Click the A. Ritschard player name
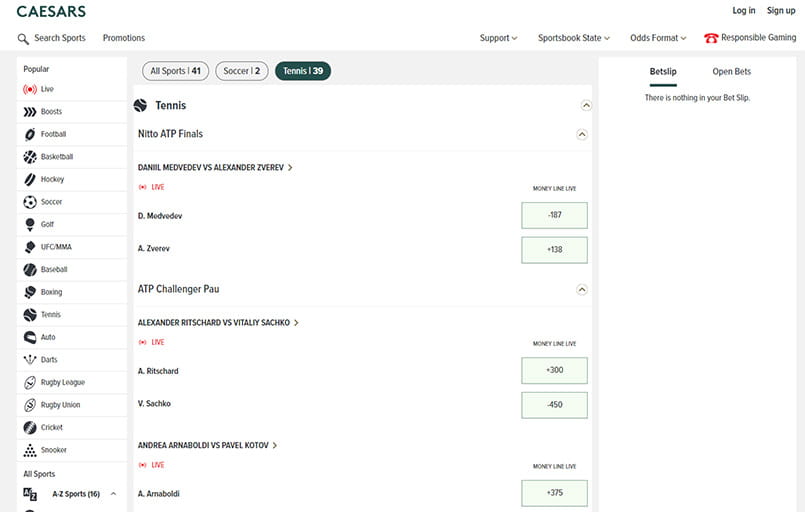Image resolution: width=805 pixels, height=512 pixels. point(158,371)
